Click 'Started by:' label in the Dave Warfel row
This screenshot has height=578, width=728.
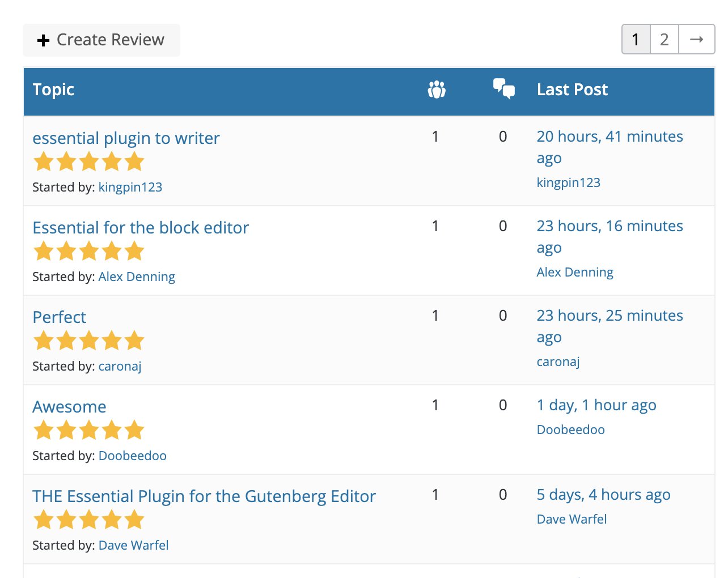click(x=64, y=545)
